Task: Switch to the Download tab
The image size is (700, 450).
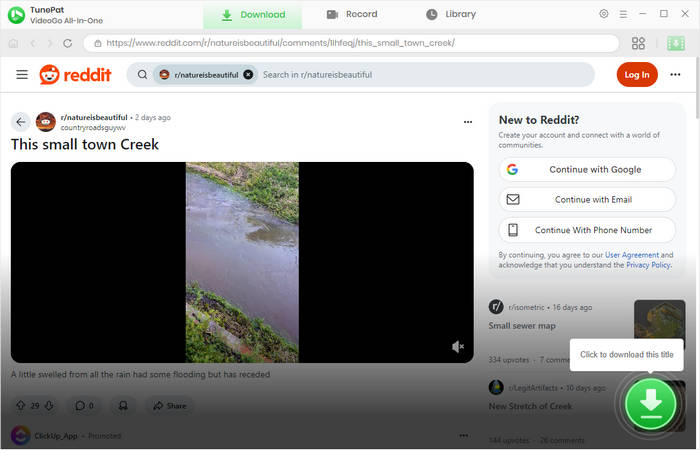Action: (253, 15)
